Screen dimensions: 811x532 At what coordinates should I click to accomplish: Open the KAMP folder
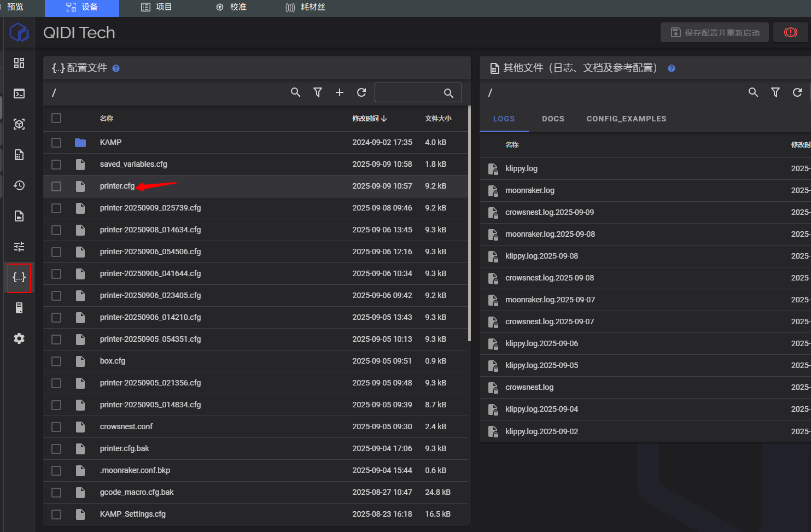110,142
